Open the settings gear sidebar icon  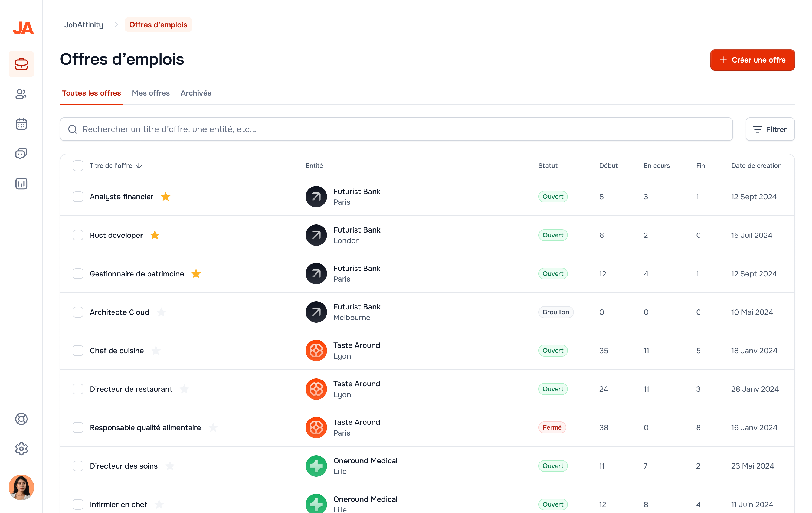tap(21, 449)
